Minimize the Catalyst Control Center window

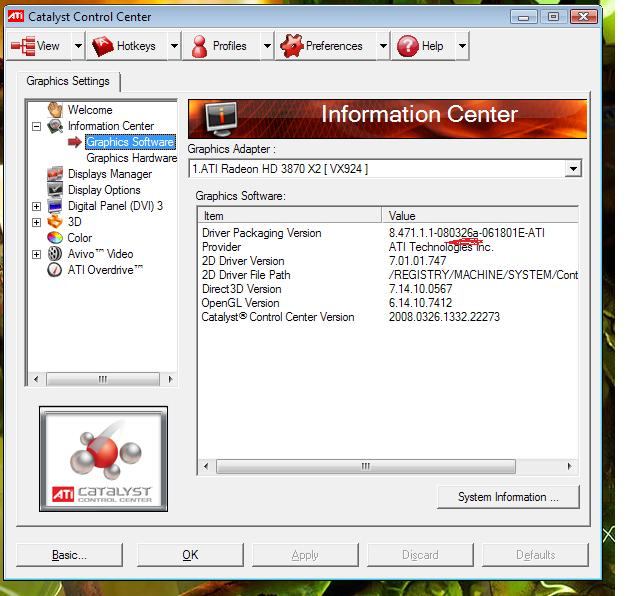524,17
